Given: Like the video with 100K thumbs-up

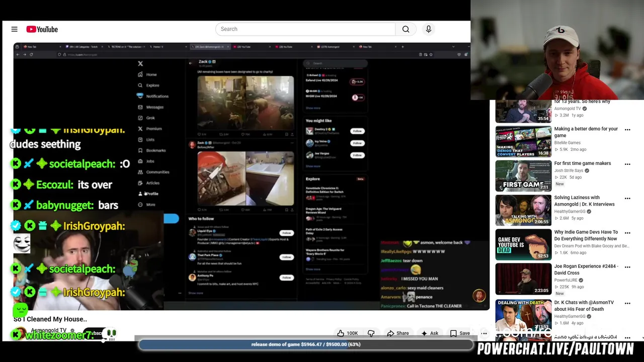Looking at the screenshot, I should (x=347, y=333).
